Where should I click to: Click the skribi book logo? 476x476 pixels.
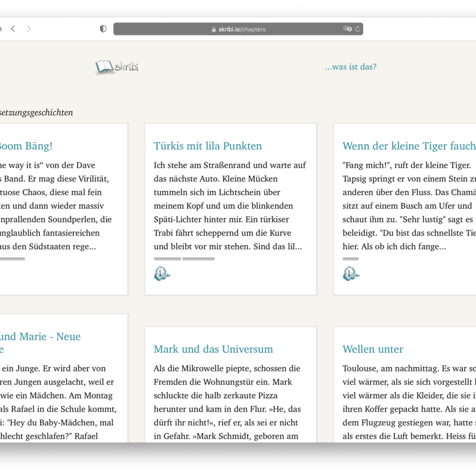[x=117, y=67]
